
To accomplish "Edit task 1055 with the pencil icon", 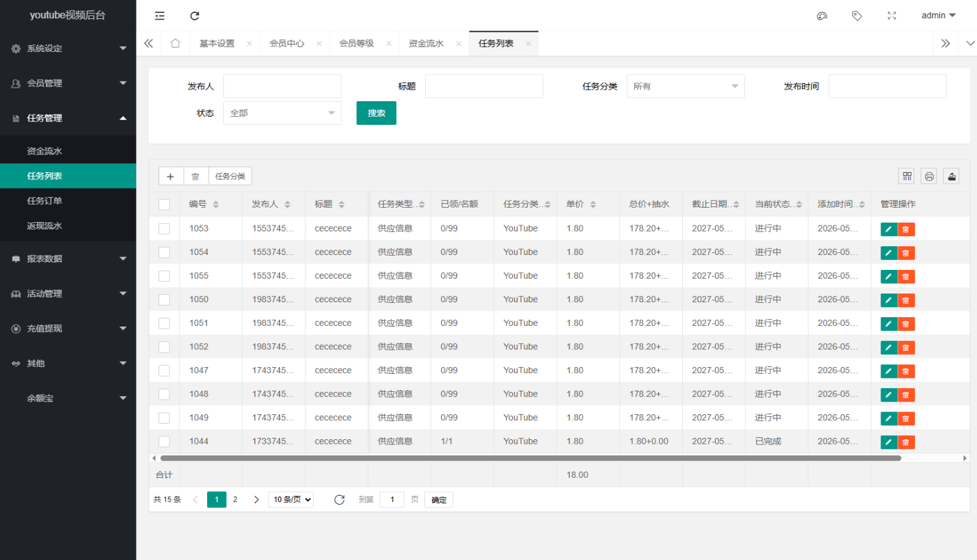I will [889, 277].
